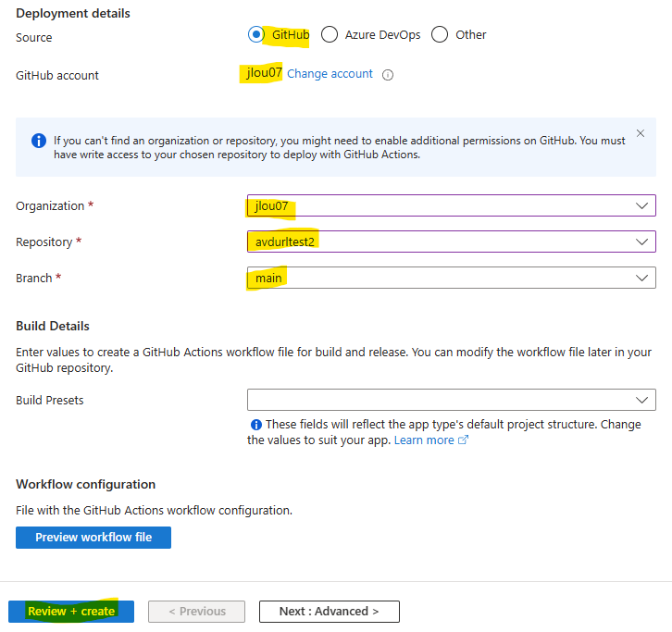Click the jlou07 GitHub account name
Viewport: 672px width, 632px height.
point(264,72)
